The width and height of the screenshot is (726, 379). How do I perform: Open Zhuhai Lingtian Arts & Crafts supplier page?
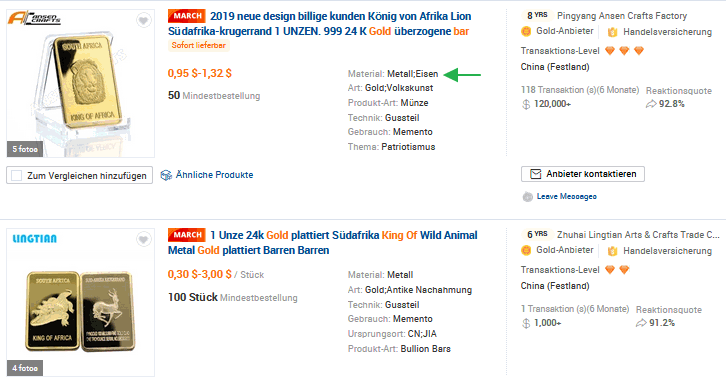638,235
